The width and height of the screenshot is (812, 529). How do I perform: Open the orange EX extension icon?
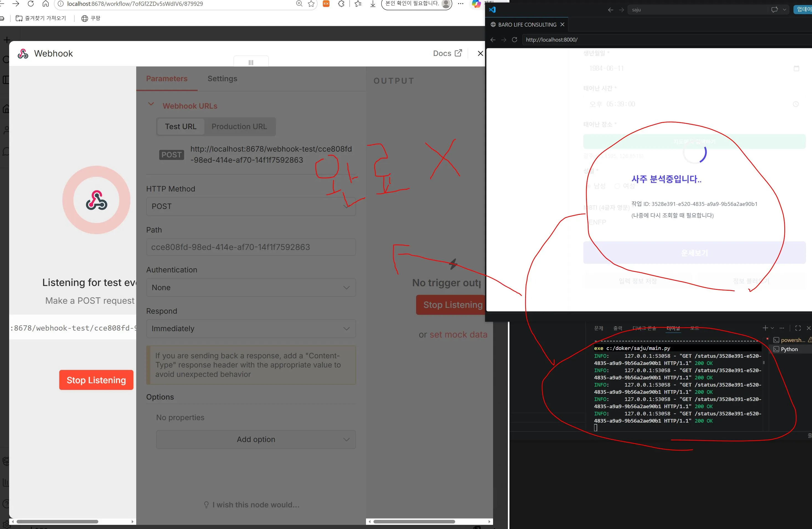pos(326,4)
